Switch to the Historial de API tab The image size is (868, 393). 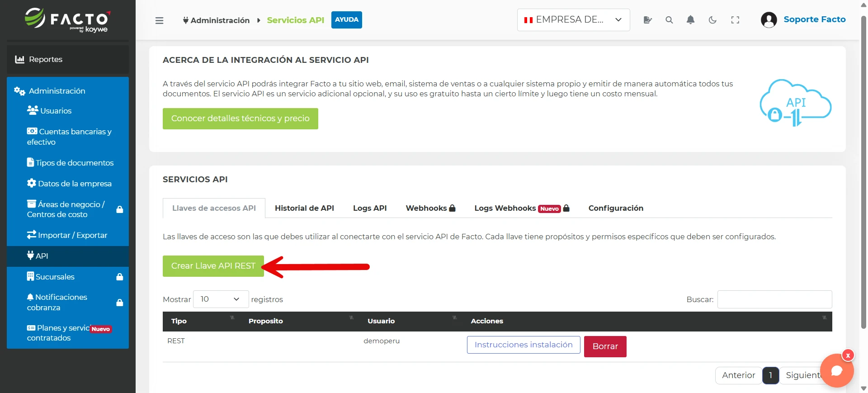[304, 208]
